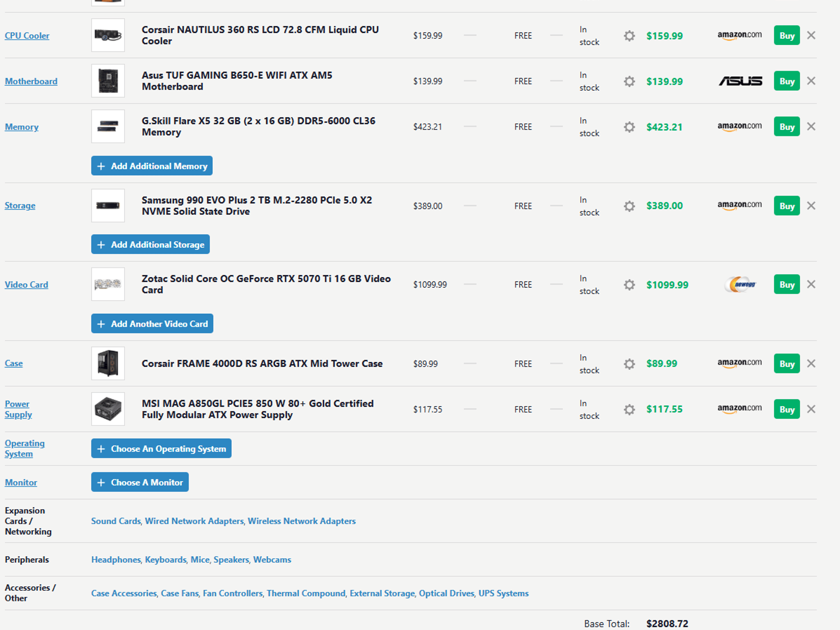This screenshot has width=840, height=630.
Task: Click Add Additional Storage button
Action: 151,244
